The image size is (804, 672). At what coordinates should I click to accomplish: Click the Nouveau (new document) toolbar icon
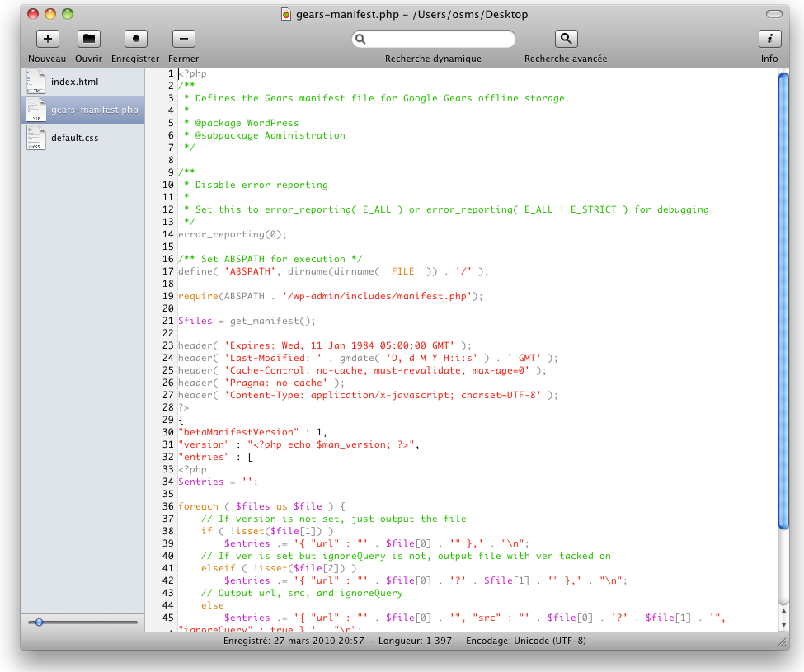47,39
